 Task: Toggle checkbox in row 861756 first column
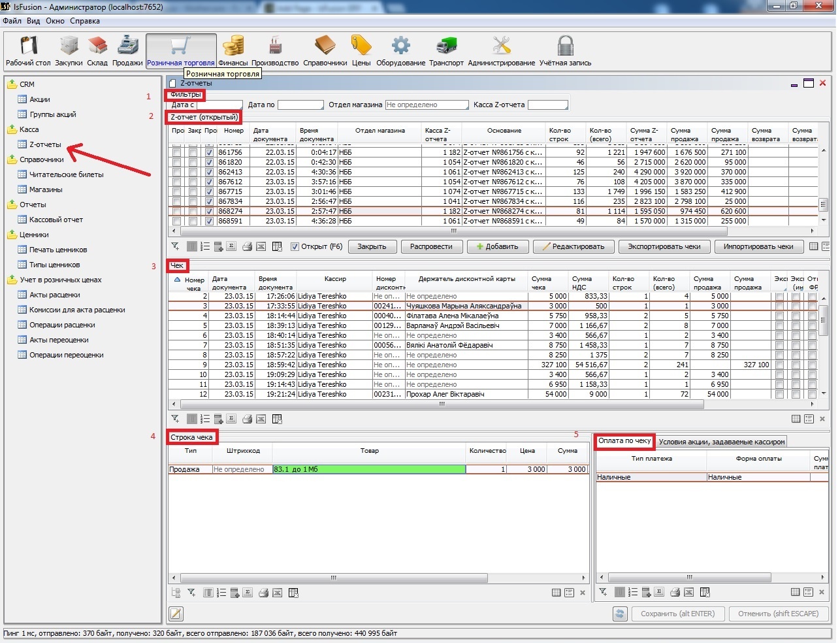click(176, 152)
